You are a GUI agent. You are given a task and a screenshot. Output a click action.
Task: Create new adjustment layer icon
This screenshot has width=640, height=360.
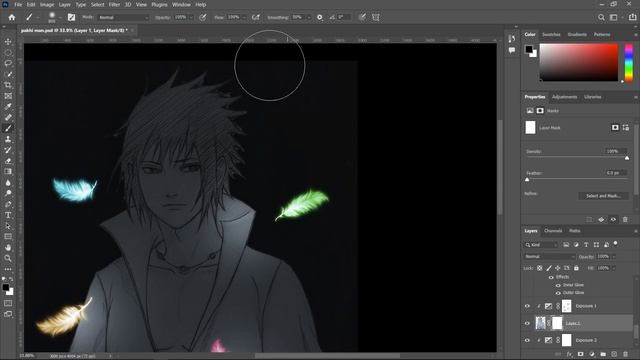pos(592,354)
